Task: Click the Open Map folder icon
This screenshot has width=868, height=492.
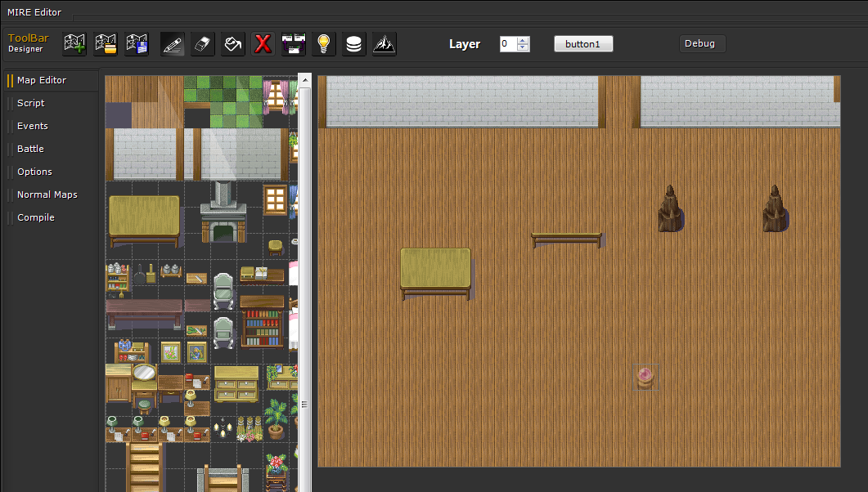Action: coord(106,44)
